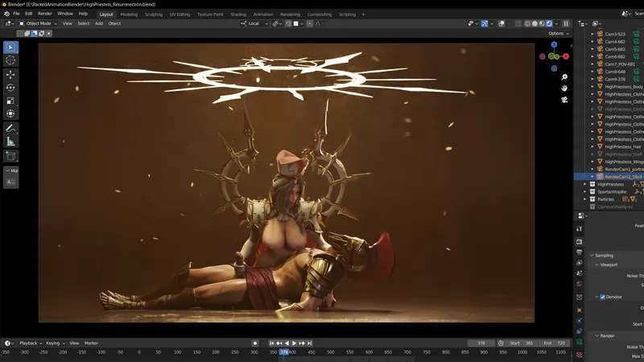Toggle the Denoise checkbox

point(602,297)
